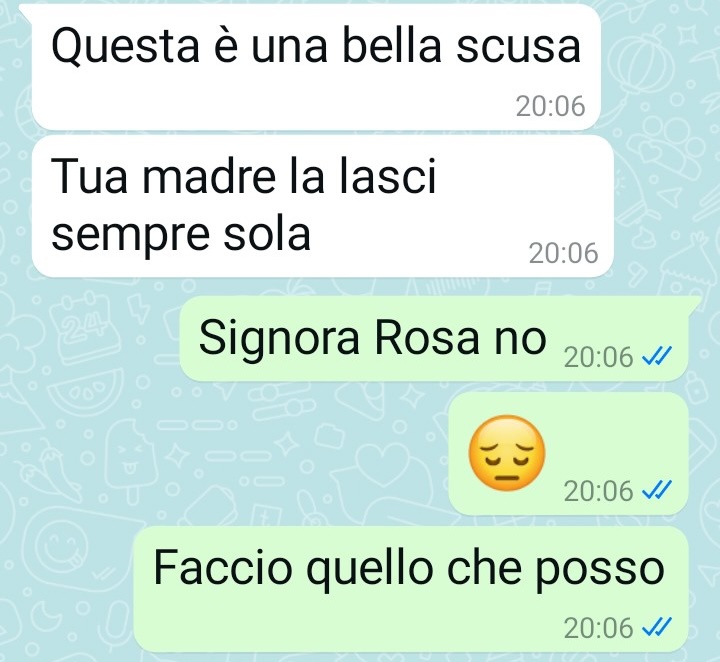
Task: Click the 20:06 time beside 'Signora Rosa no'
Action: coord(598,357)
